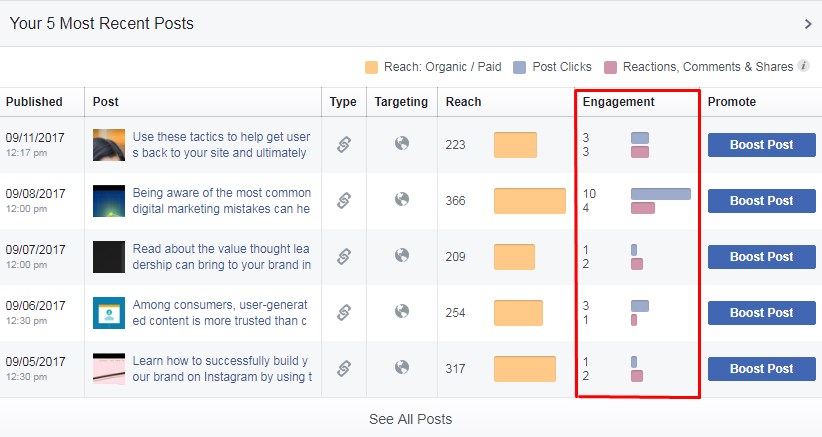Boost the 09/05/2017 post
The height and width of the screenshot is (437, 822).
(x=762, y=369)
